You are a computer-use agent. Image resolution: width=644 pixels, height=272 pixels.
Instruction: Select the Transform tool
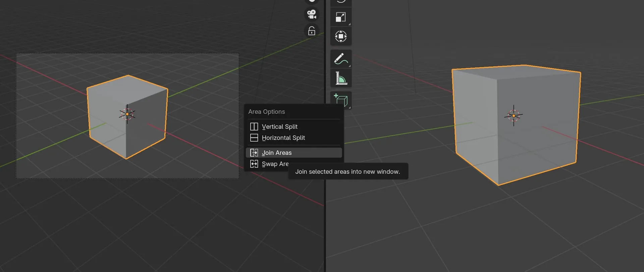pyautogui.click(x=341, y=36)
